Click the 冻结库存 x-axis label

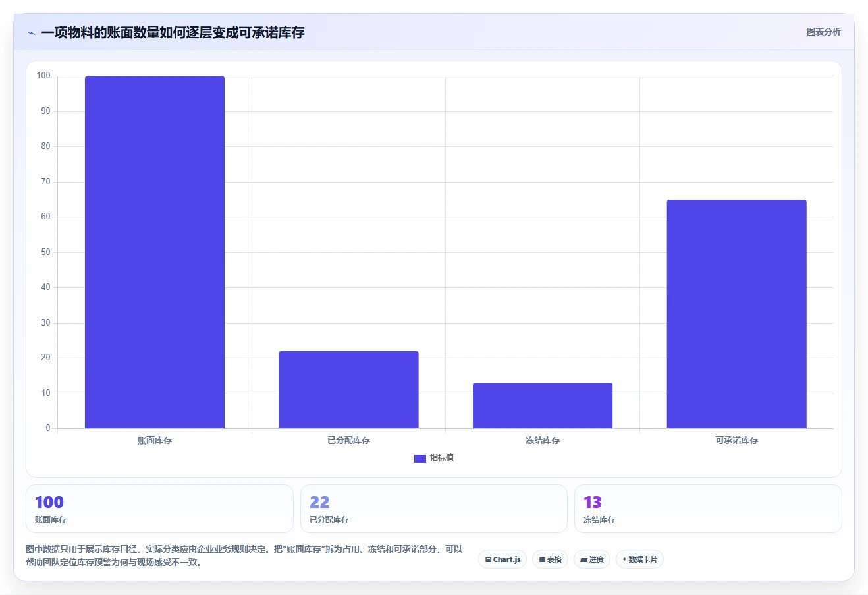tap(543, 441)
